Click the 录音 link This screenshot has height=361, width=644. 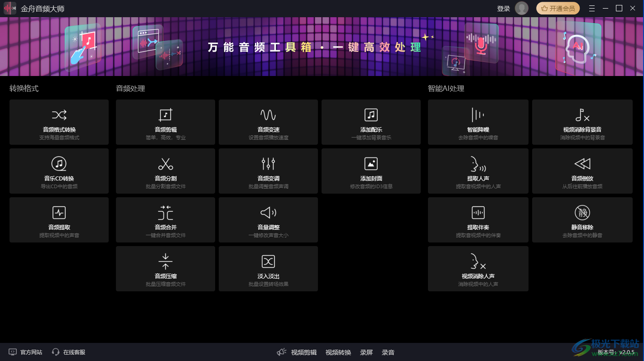(388, 352)
